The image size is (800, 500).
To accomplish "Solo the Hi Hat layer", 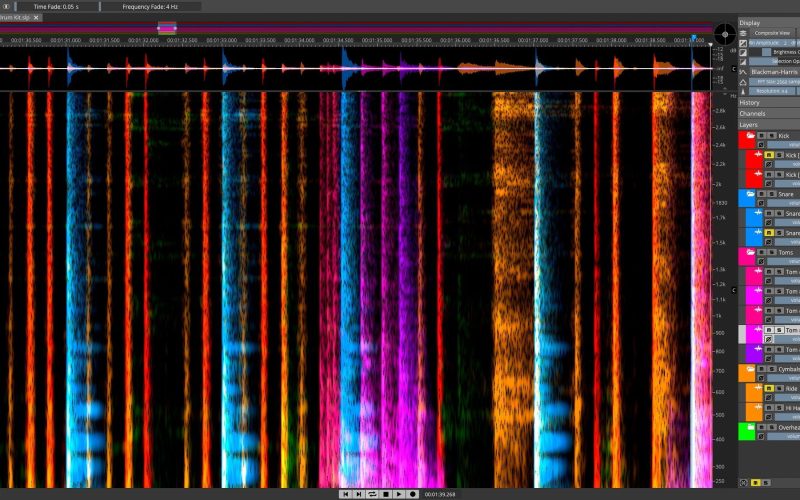I will tap(779, 408).
